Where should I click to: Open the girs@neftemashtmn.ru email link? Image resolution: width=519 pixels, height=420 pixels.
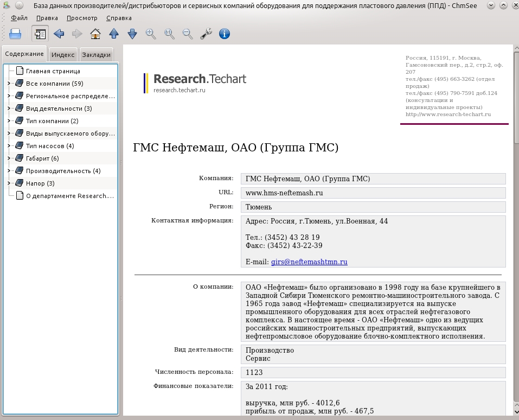click(309, 262)
